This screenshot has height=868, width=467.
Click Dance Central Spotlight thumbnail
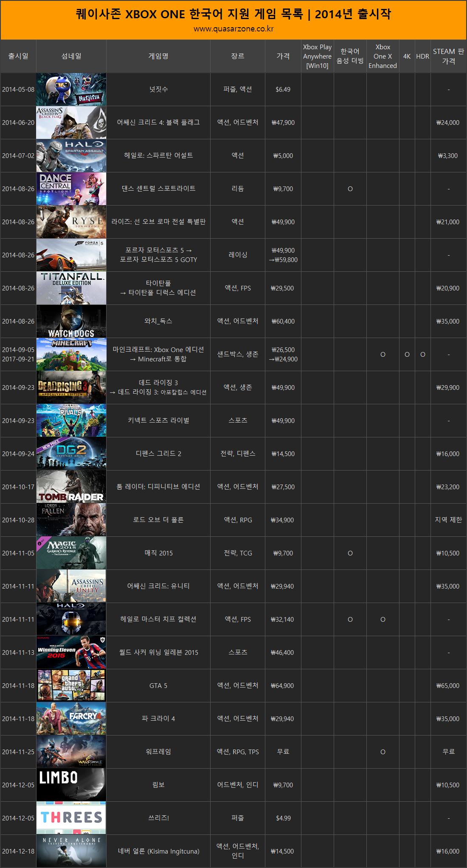71,189
